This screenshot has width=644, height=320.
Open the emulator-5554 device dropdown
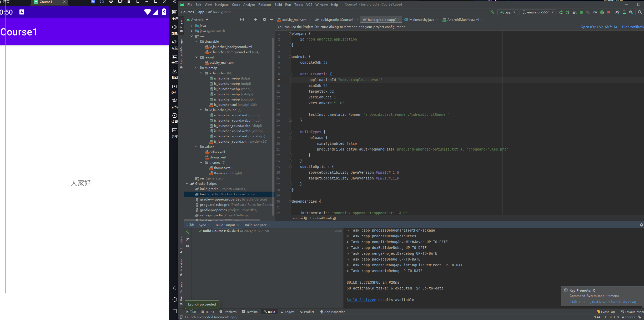tap(538, 12)
